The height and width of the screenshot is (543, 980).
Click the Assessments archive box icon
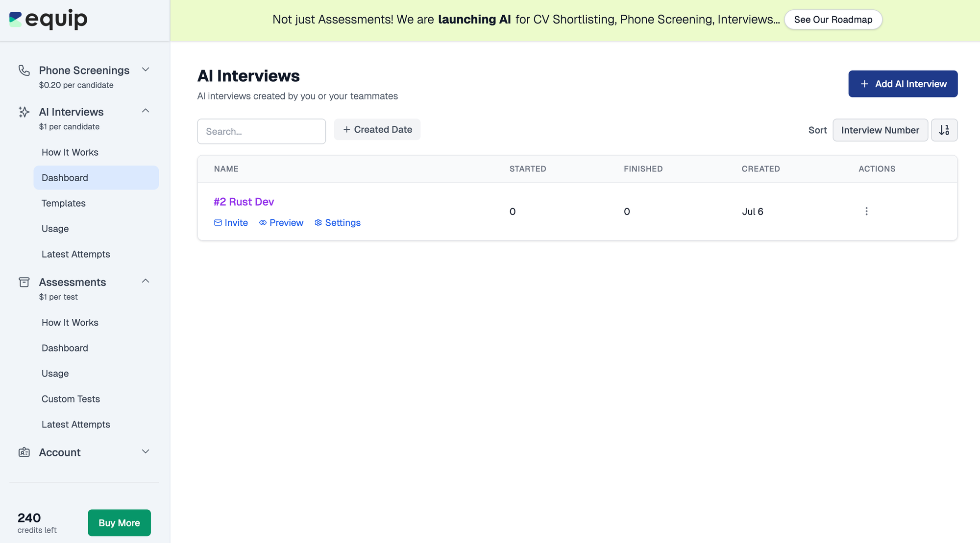click(24, 282)
